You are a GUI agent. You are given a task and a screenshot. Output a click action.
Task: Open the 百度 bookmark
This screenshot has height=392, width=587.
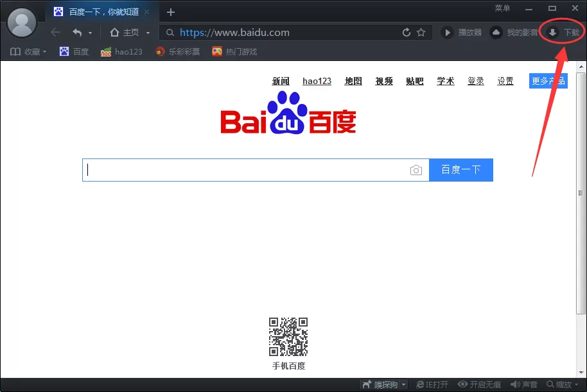click(74, 51)
